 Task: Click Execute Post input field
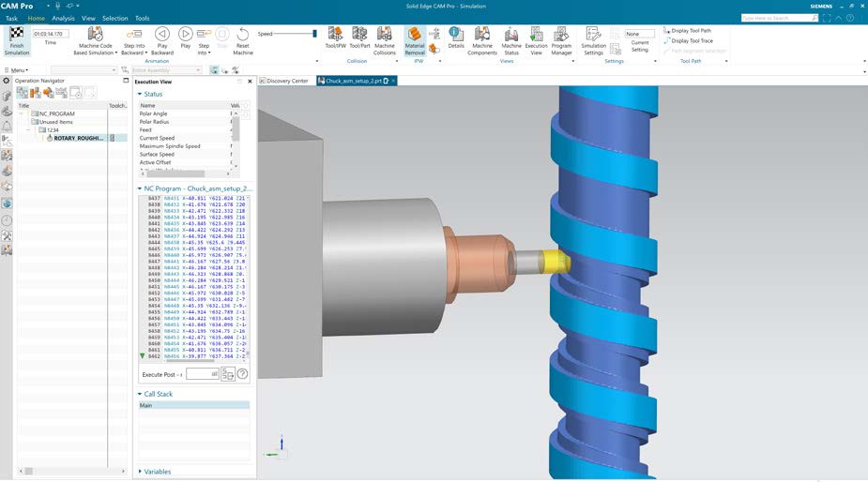[202, 374]
